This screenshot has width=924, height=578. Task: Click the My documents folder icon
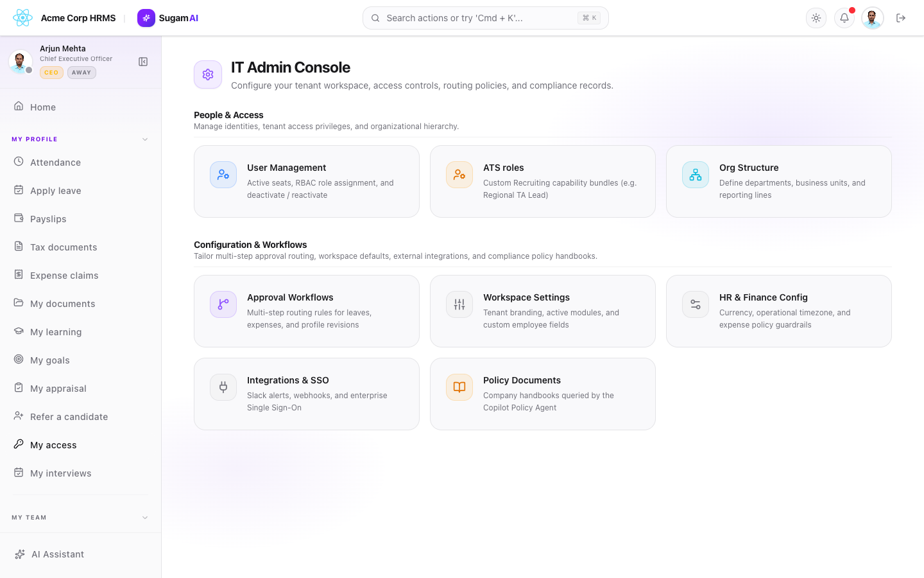[19, 303]
